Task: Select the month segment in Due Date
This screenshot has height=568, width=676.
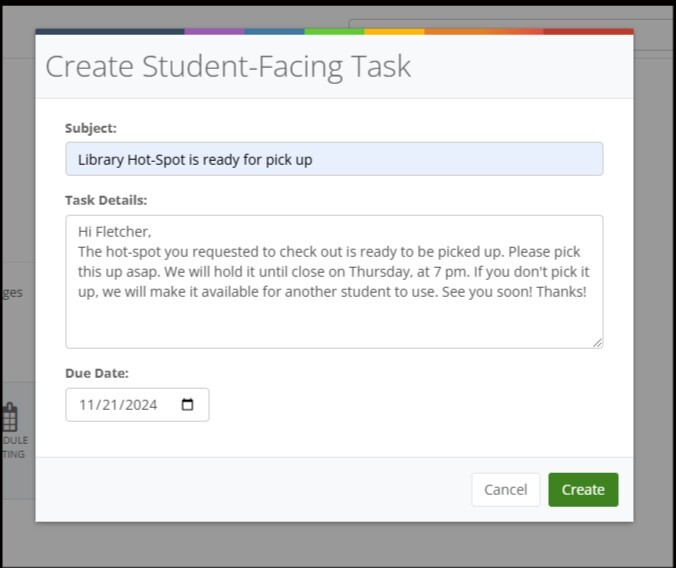Action: [86, 405]
